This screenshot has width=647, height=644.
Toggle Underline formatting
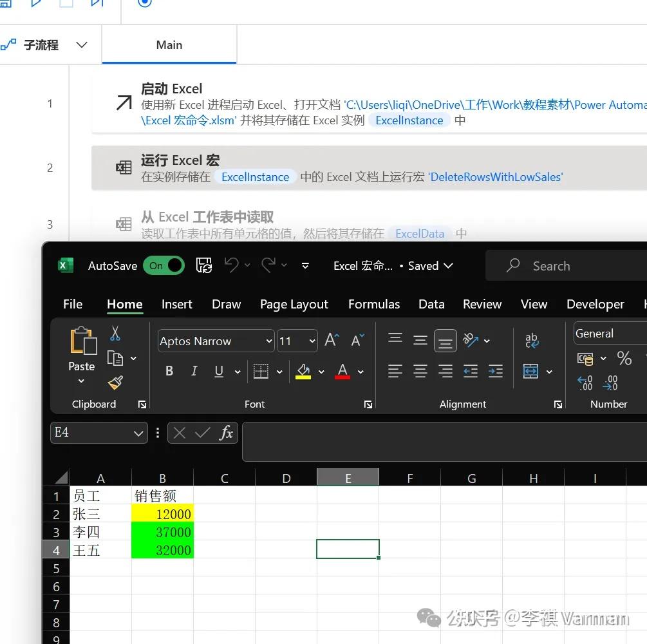coord(219,371)
